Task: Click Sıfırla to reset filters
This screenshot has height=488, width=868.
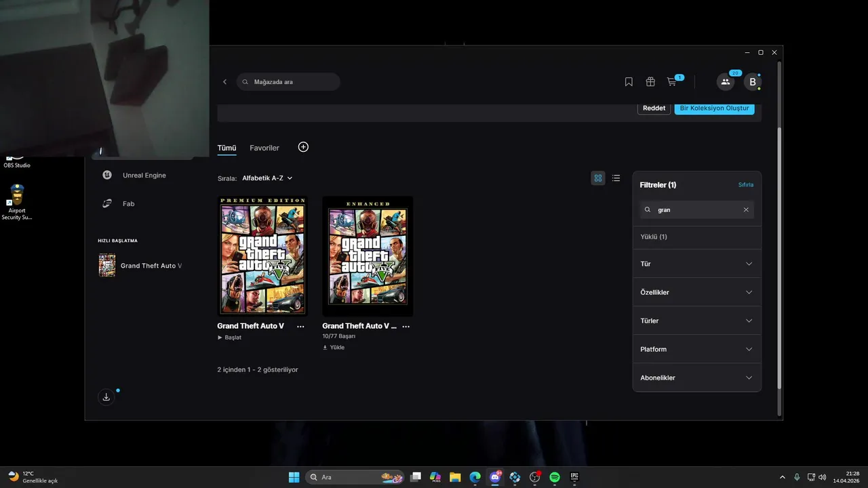Action: [746, 185]
